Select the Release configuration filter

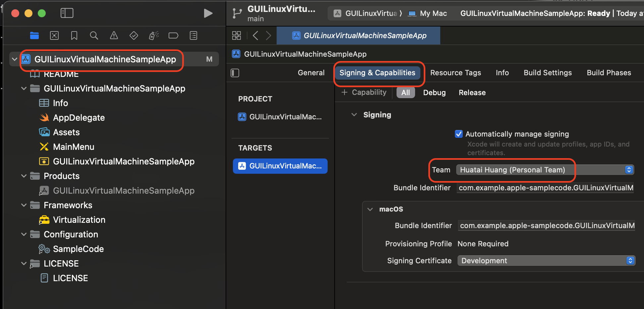(x=472, y=93)
